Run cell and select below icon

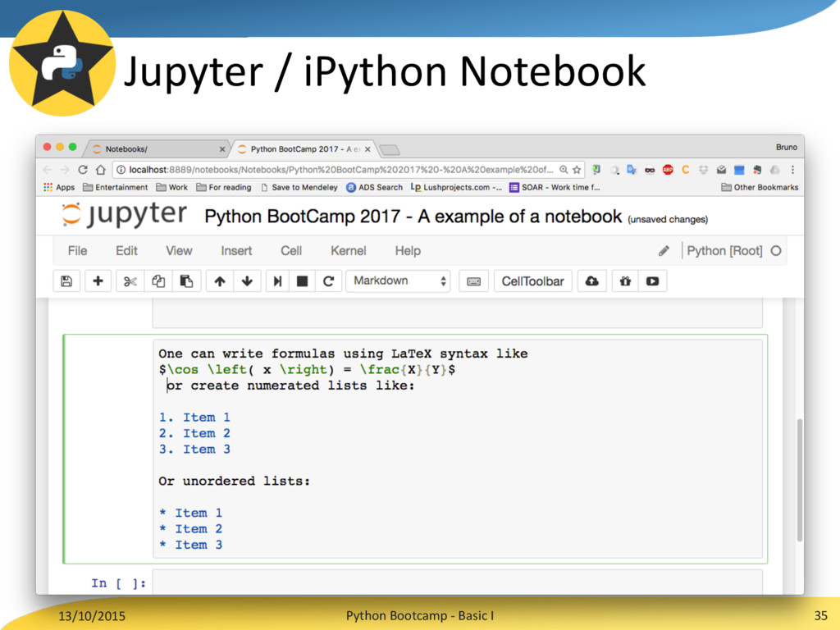277,281
